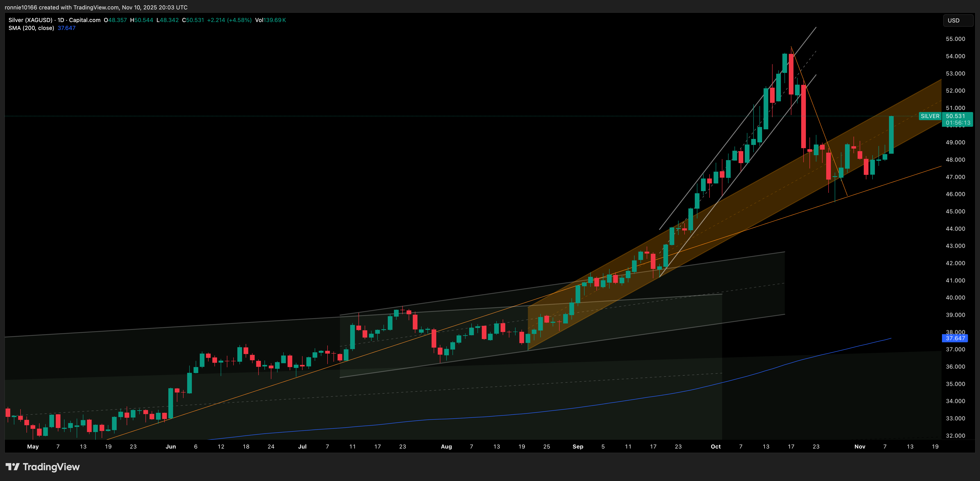980x481 pixels.
Task: Open the USD currency selector
Action: (x=958, y=21)
